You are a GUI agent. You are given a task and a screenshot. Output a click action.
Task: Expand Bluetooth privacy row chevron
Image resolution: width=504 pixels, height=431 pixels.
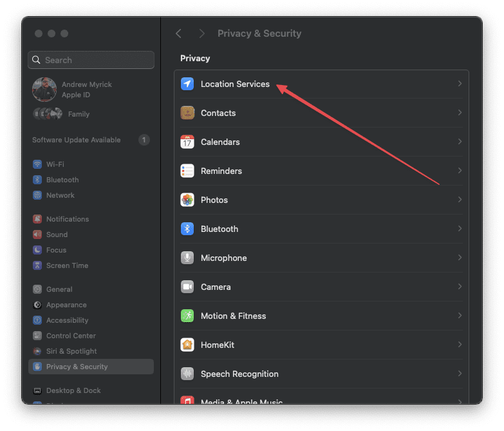(460, 228)
